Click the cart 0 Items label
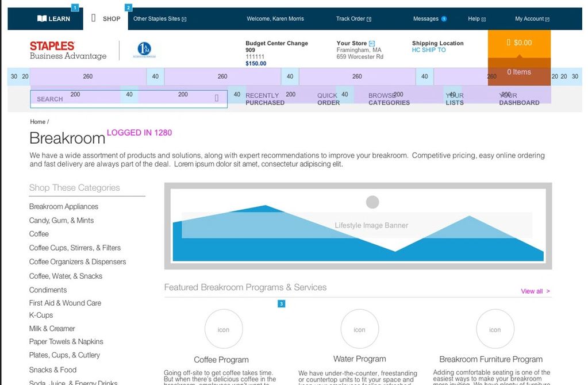Viewport: 588px width, 385px height. (x=519, y=72)
